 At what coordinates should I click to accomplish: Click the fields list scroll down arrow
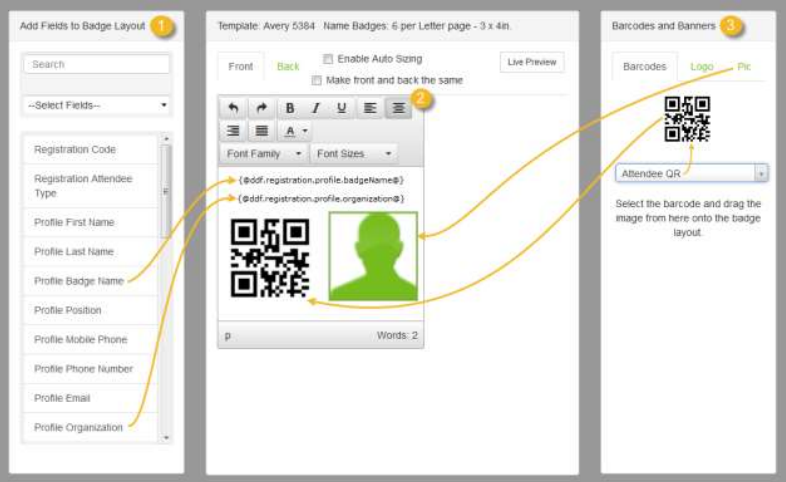(x=166, y=438)
